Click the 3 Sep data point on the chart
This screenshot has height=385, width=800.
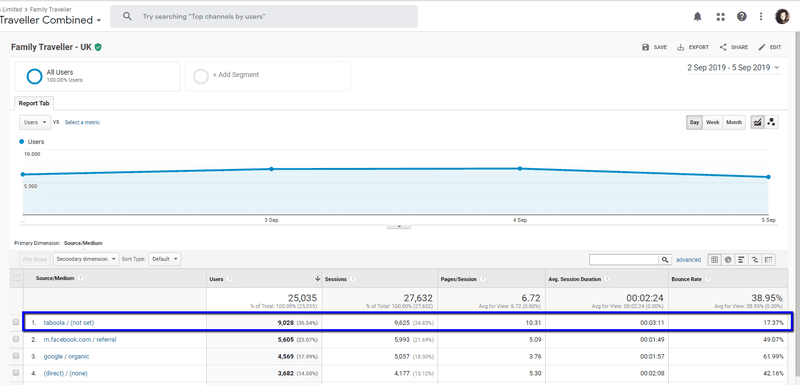pos(271,169)
